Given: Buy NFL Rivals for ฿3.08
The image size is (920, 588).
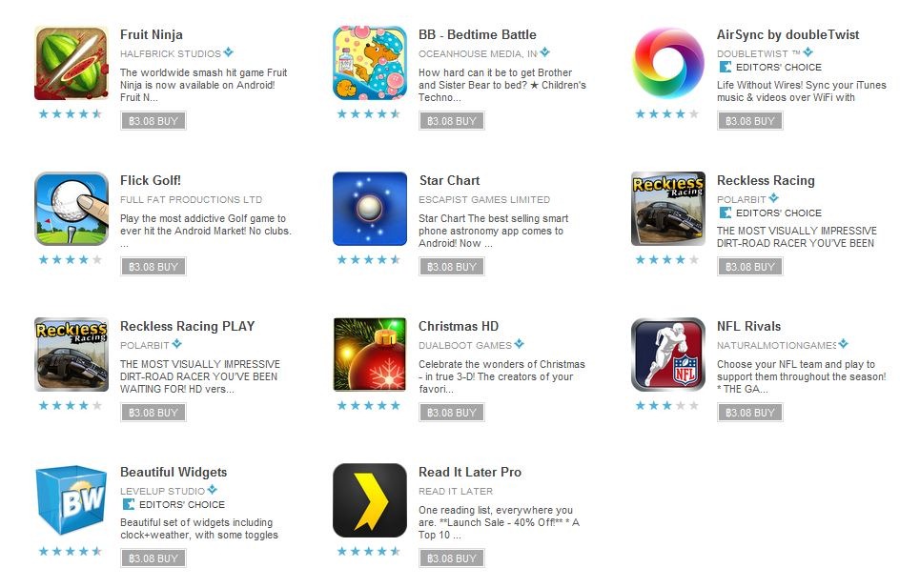Looking at the screenshot, I should tap(750, 413).
